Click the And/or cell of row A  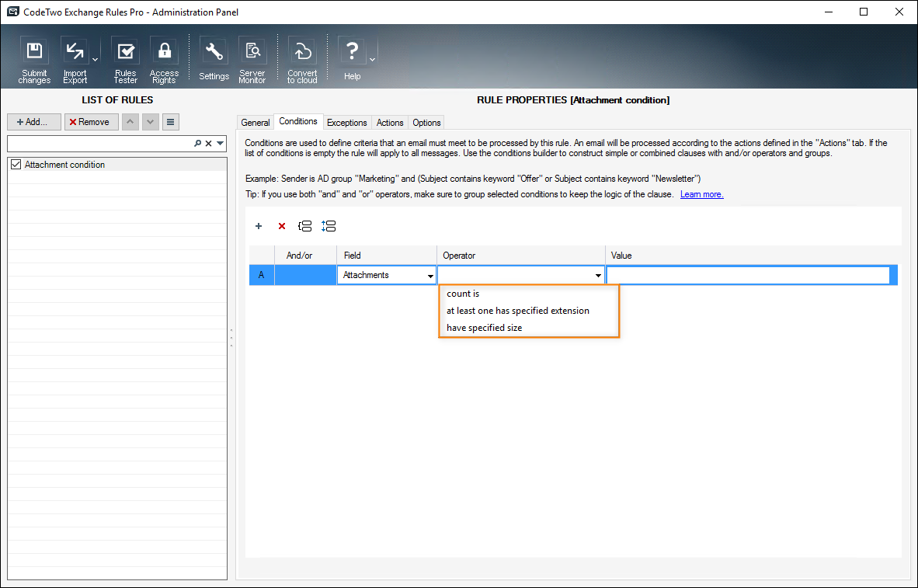pyautogui.click(x=305, y=275)
